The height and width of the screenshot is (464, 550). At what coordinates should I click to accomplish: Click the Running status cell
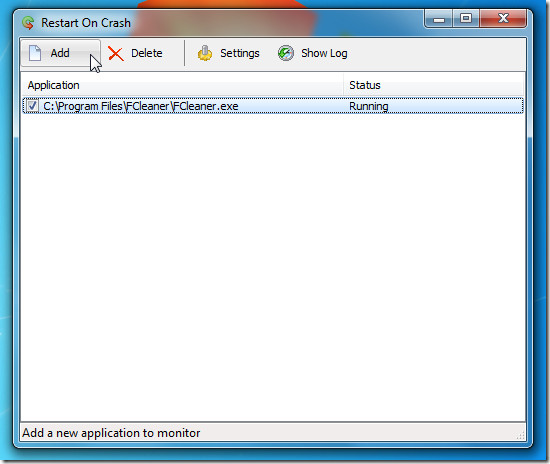click(369, 106)
